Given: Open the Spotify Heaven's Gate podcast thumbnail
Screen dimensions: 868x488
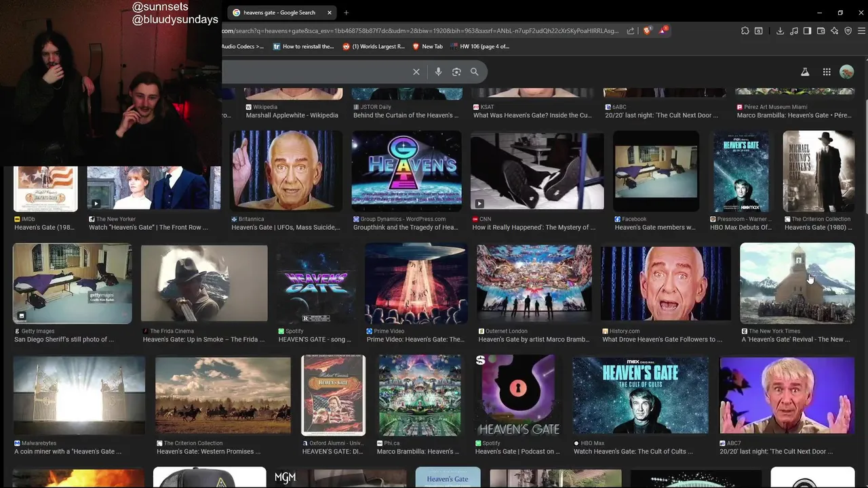Looking at the screenshot, I should [x=518, y=395].
